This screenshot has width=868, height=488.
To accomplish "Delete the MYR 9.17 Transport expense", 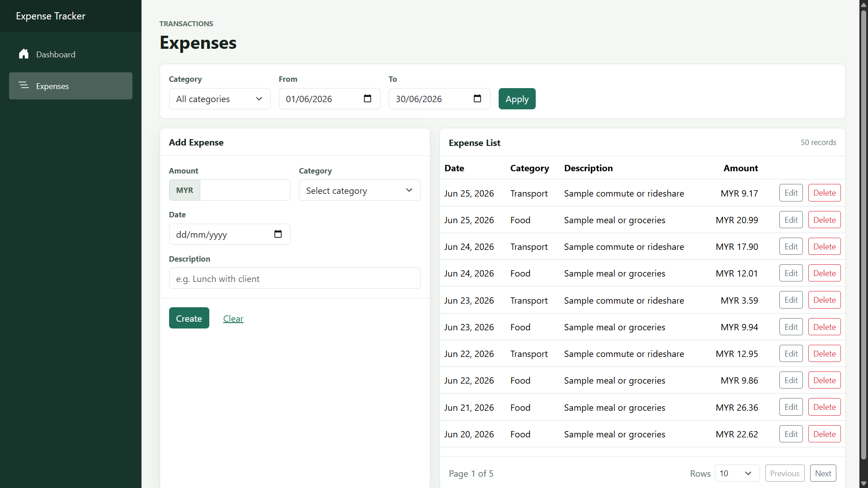I will 825,193.
